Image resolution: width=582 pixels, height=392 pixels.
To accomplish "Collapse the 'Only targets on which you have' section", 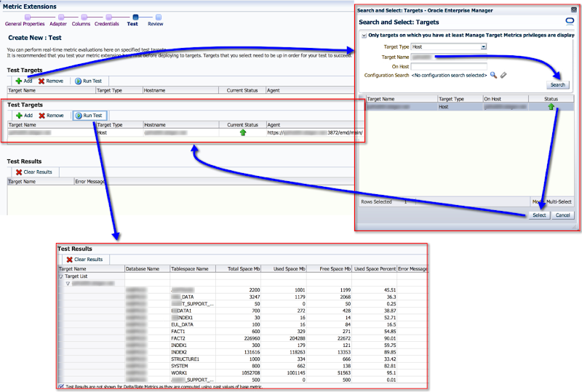I will point(364,35).
